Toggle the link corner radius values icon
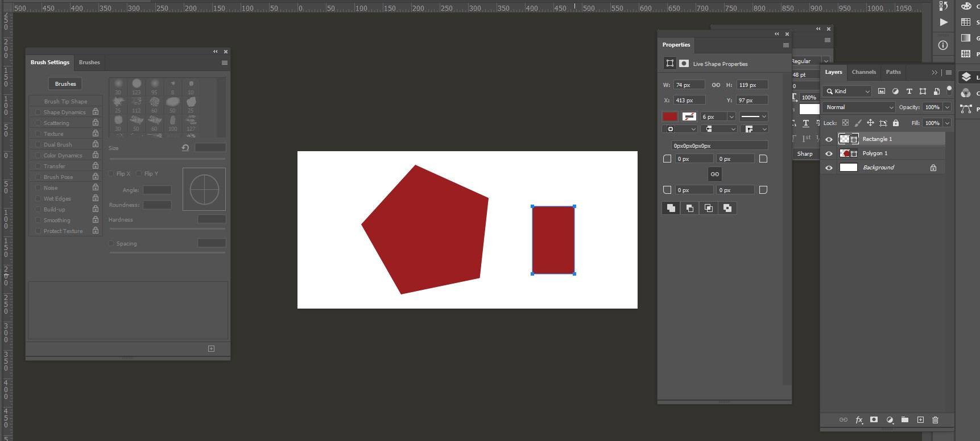The height and width of the screenshot is (441, 980). [715, 174]
